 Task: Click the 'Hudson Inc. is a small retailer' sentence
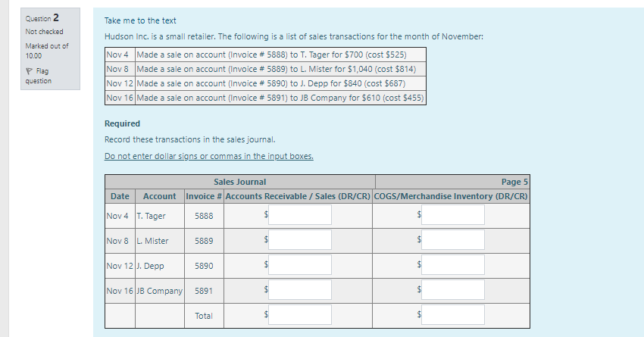(x=294, y=36)
